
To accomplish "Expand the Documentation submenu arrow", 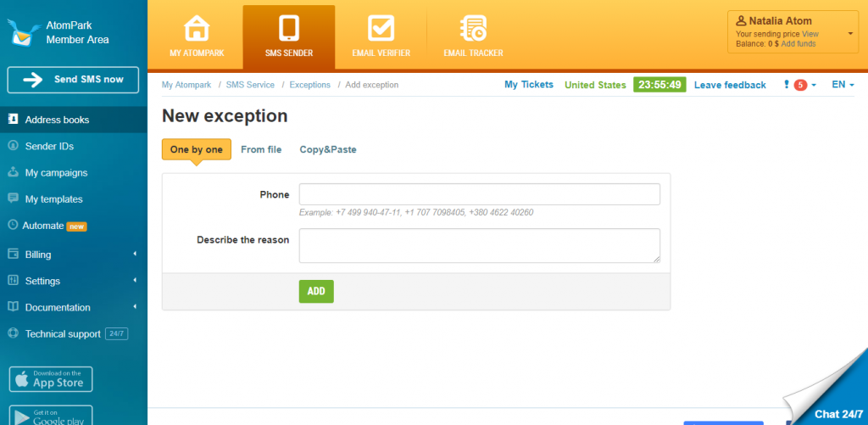I will pos(135,306).
